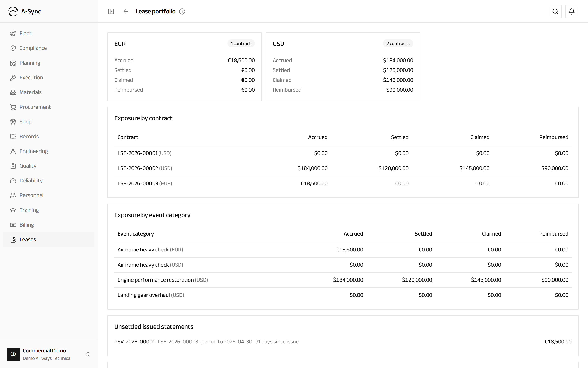Open contract LSE-2026-00002 (USD) row
This screenshot has height=368, width=588.
(x=343, y=168)
